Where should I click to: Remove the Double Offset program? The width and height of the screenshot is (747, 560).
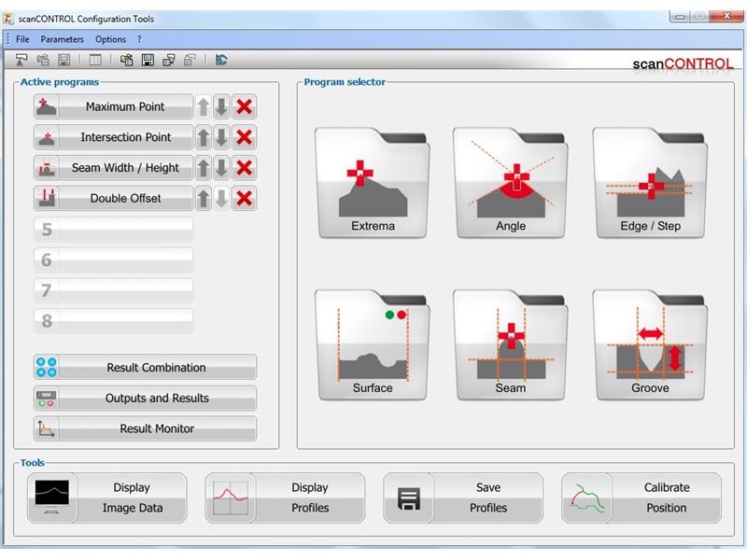click(245, 198)
